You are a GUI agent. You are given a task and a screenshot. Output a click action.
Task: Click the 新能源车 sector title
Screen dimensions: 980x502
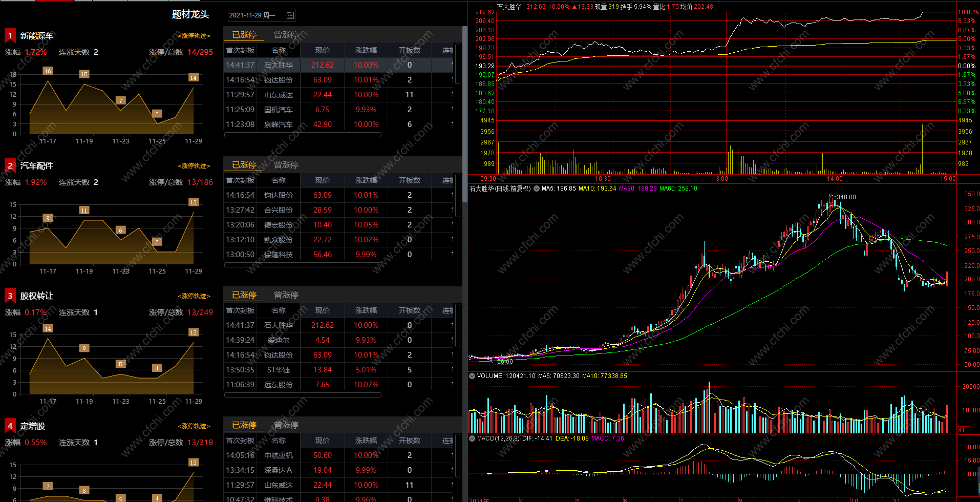coord(37,36)
